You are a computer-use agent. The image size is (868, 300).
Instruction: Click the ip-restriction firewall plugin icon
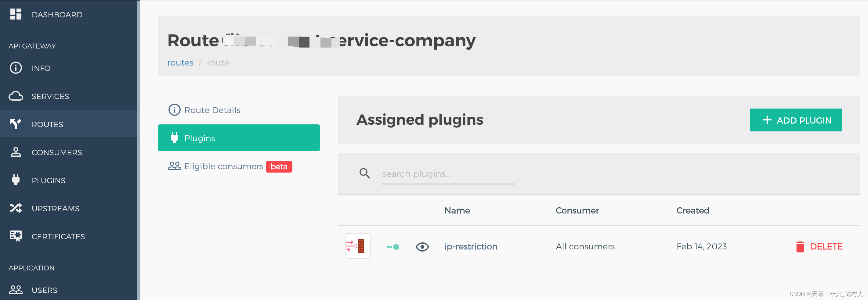tap(358, 246)
